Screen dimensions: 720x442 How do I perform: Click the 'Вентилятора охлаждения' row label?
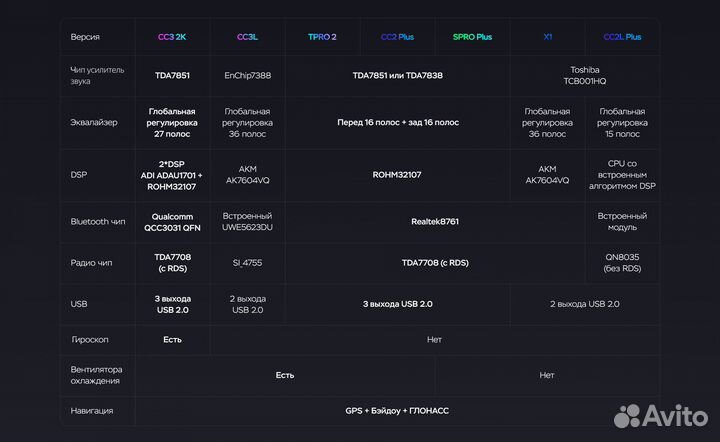point(96,375)
